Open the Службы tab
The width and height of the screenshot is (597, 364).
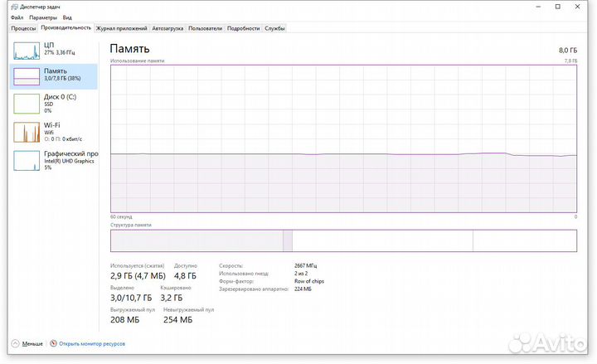[274, 28]
